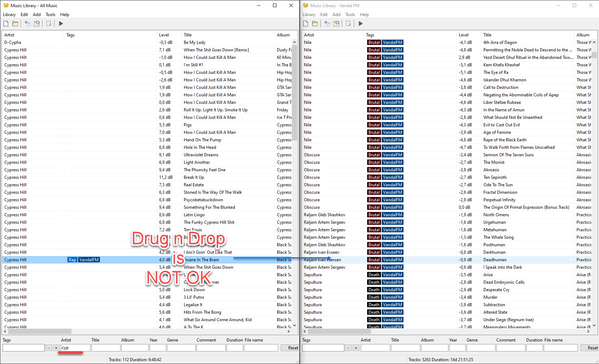Open library folder icon in All Music window
The height and width of the screenshot is (364, 599).
click(15, 24)
